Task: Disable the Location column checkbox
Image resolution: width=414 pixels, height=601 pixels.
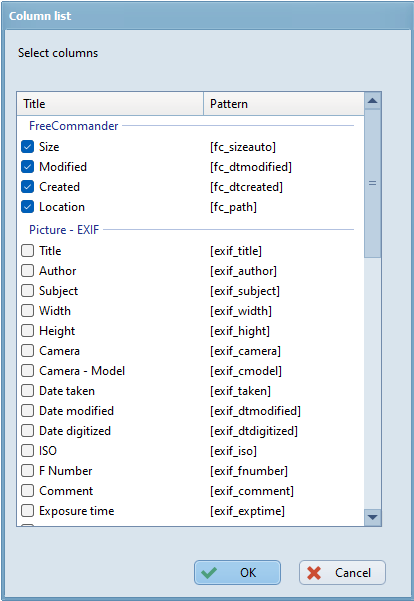Action: [28, 207]
